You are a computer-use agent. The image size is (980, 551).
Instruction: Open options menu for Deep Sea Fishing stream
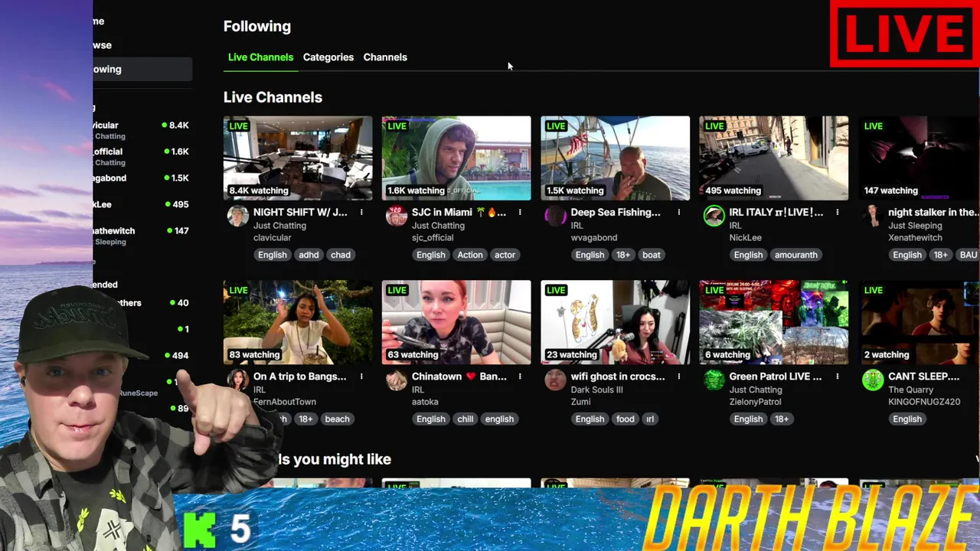click(x=678, y=213)
